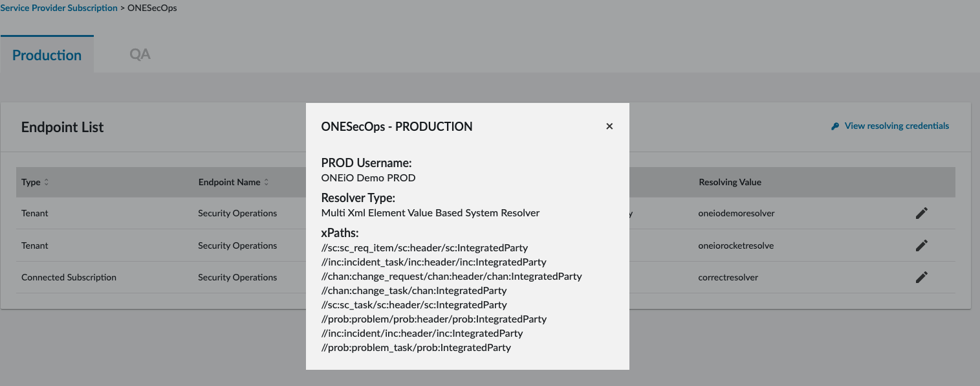Click the Resolving Value column header
This screenshot has height=386, width=980.
pyautogui.click(x=730, y=183)
